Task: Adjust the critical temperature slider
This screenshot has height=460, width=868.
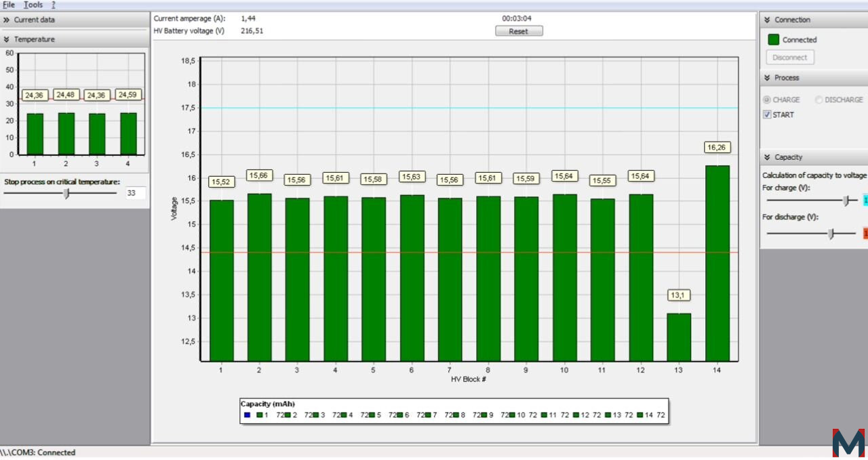Action: click(66, 193)
